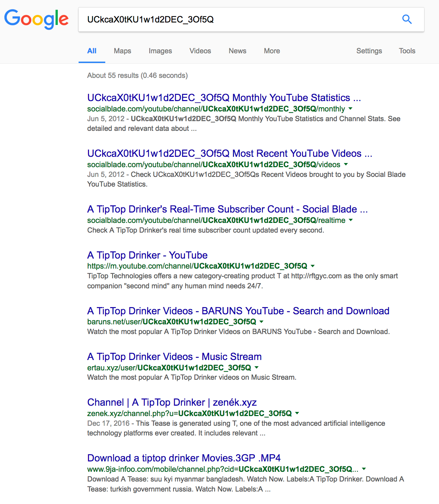
Task: Open the BARUNS YouTube Search and Download result
Action: coord(238,311)
